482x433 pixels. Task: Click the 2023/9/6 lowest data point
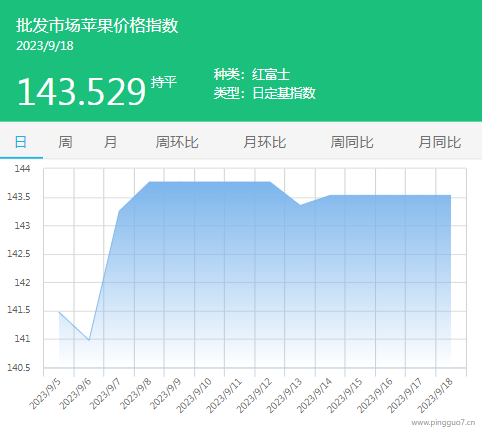[x=89, y=340]
